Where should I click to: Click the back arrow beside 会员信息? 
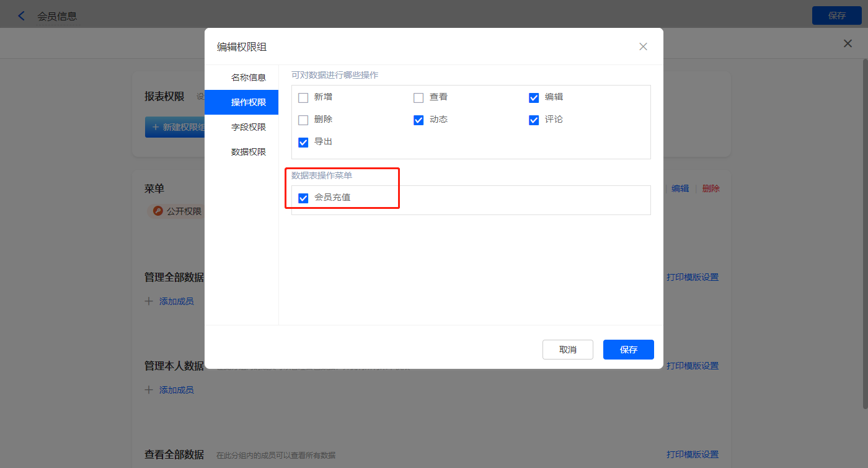point(22,16)
